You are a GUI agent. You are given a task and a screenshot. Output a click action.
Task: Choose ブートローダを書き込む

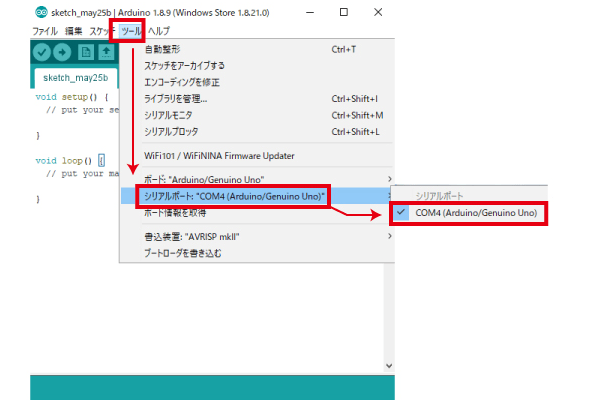pyautogui.click(x=257, y=253)
